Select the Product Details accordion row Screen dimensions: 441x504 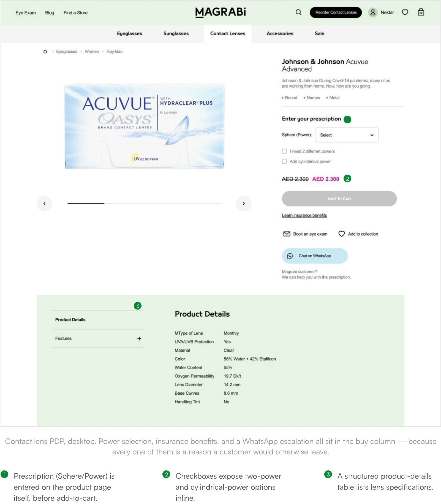98,320
